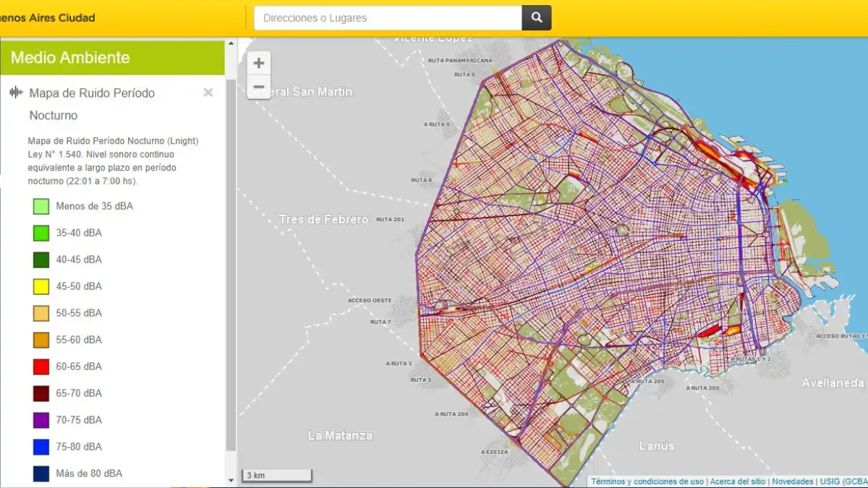Select the 35-40 dBA green swatch

[41, 233]
